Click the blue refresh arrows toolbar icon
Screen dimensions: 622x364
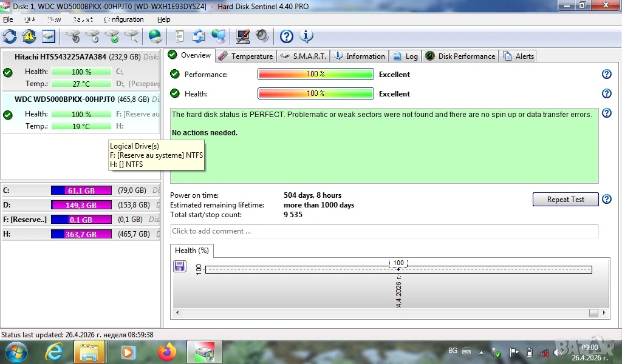coord(10,36)
